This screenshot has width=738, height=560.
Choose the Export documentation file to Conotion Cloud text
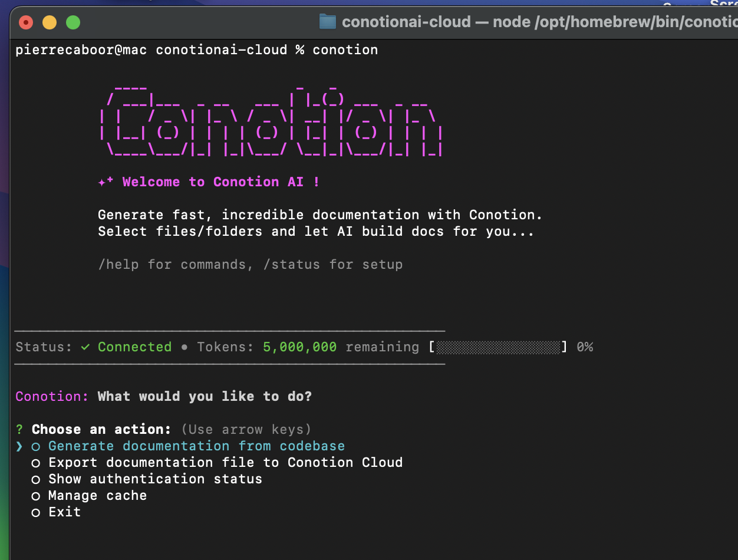click(x=225, y=463)
